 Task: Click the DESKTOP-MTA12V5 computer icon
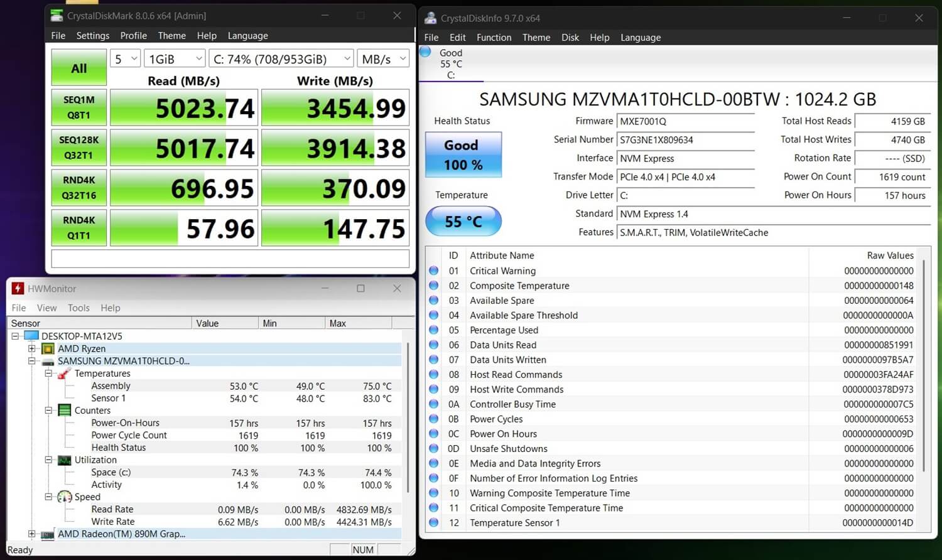(31, 336)
